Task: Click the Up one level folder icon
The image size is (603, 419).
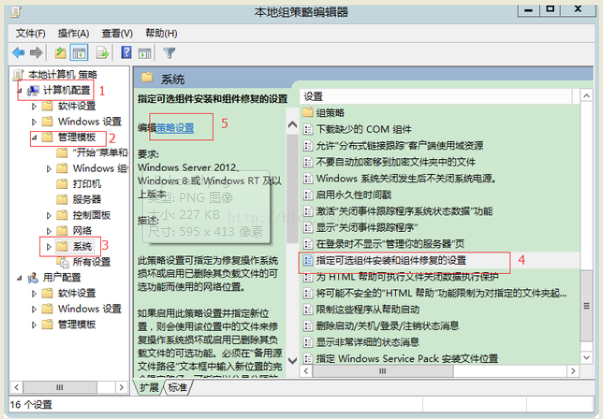Action: pyautogui.click(x=61, y=52)
